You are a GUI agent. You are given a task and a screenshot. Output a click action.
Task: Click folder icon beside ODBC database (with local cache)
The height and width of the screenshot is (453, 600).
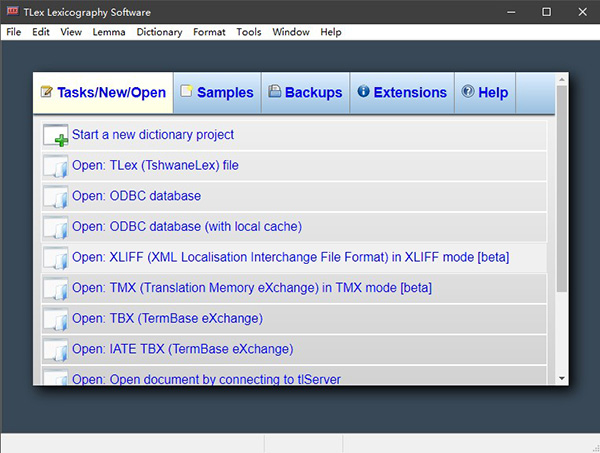point(55,227)
